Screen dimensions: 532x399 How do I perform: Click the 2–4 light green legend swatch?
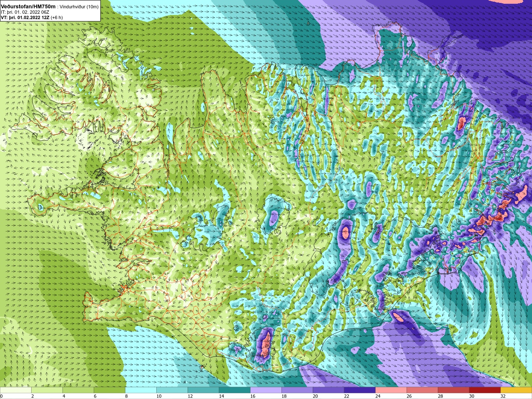(47, 390)
